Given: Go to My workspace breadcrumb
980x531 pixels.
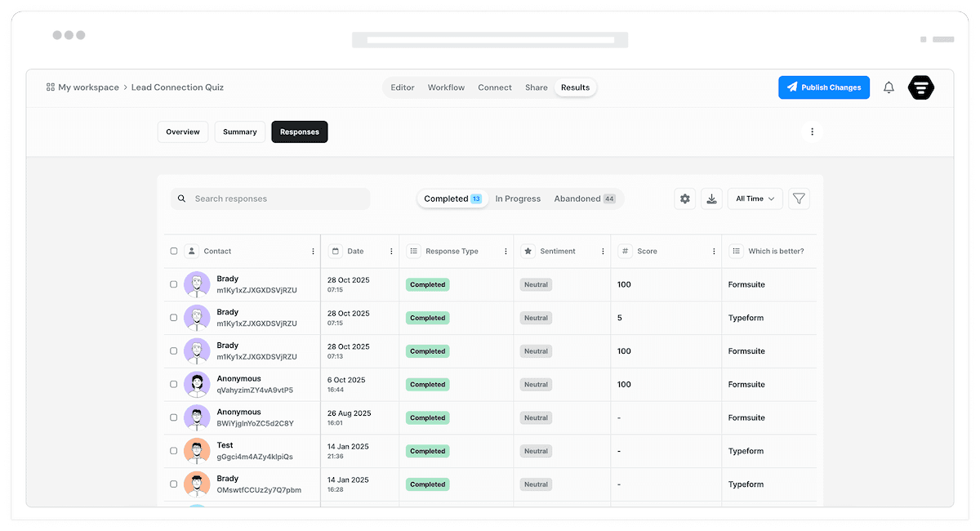Looking at the screenshot, I should (87, 87).
